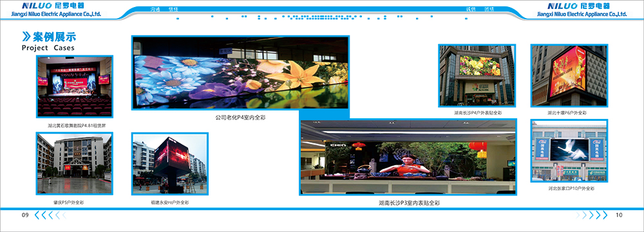Click the left Jiangxi Niluo Electric Appliance text

[x=51, y=13]
